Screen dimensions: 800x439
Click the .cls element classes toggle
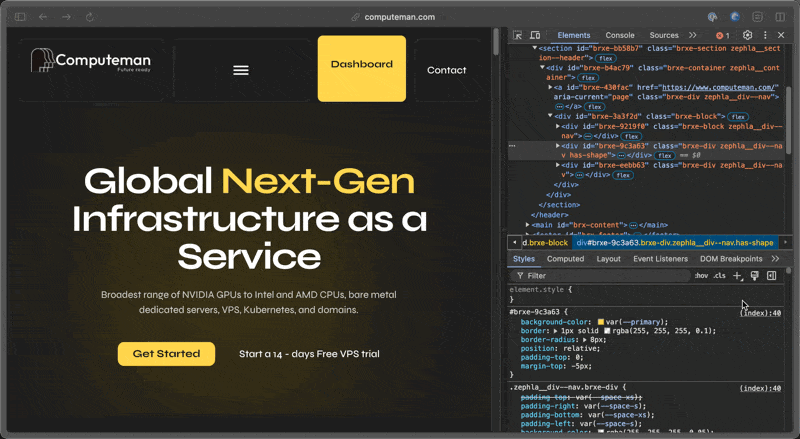pyautogui.click(x=719, y=276)
